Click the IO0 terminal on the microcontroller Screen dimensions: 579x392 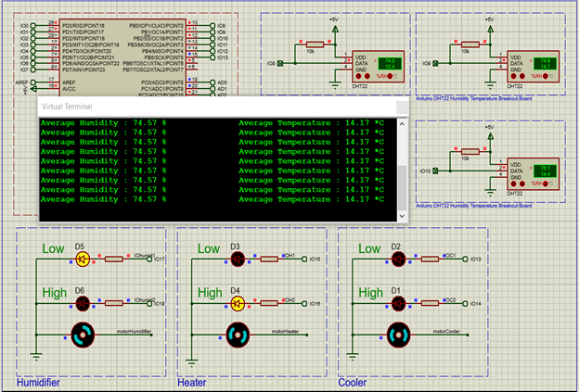[32, 26]
